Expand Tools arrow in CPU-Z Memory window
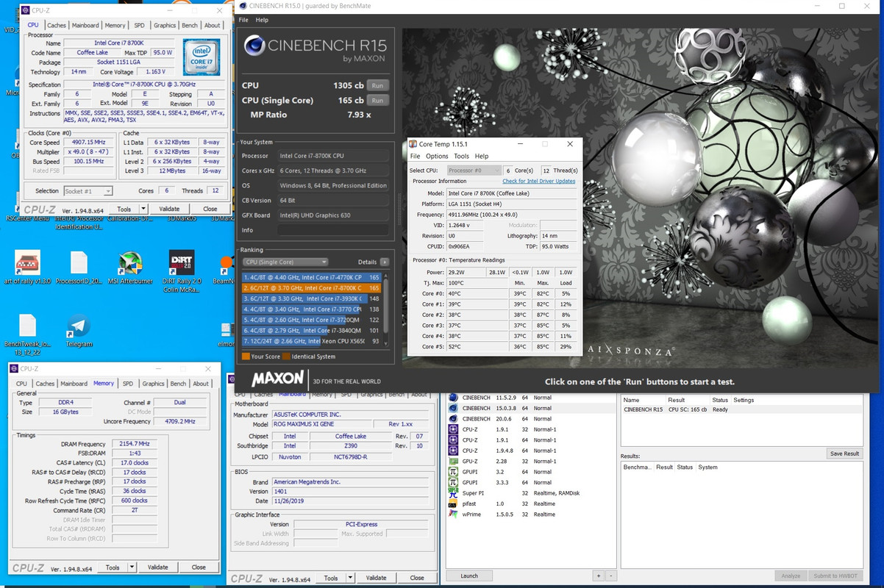Viewport: 884px width, 588px height. [x=132, y=567]
